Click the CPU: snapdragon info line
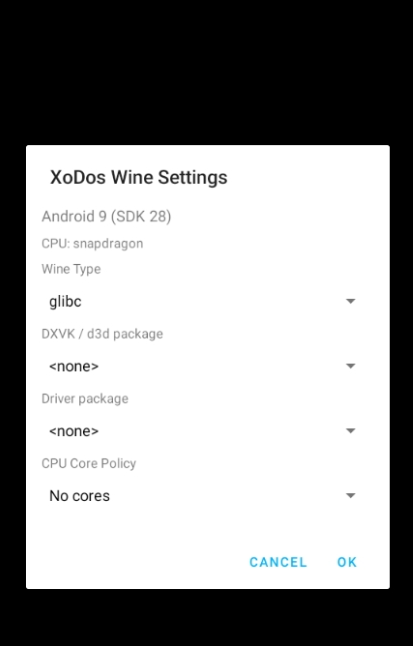Screen dimensions: 413x646 (x=92, y=243)
